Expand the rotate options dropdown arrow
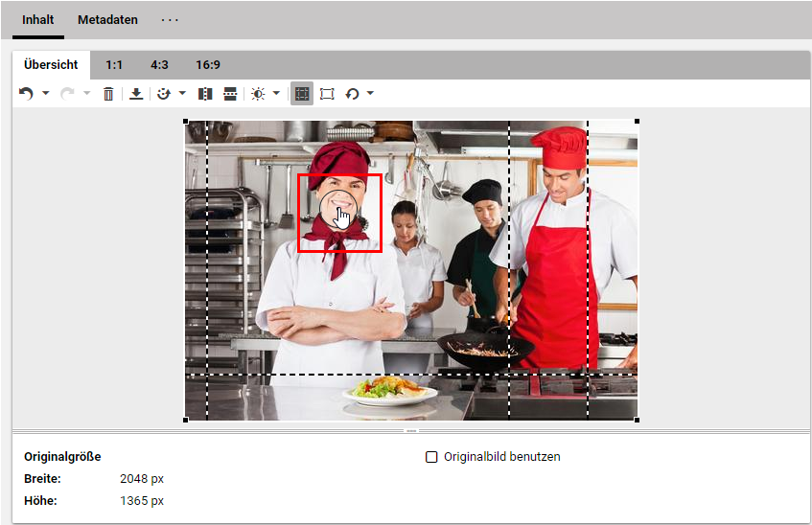Screen dimensions: 812x525 370,94
